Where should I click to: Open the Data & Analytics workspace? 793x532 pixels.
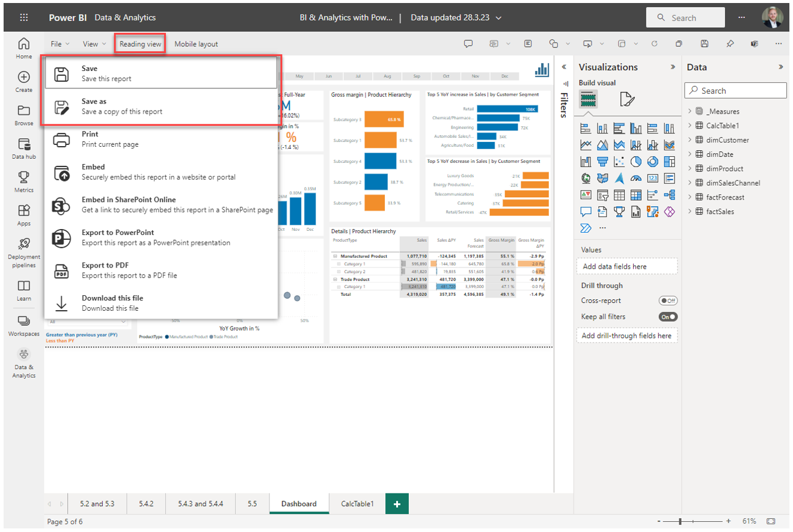pyautogui.click(x=24, y=363)
